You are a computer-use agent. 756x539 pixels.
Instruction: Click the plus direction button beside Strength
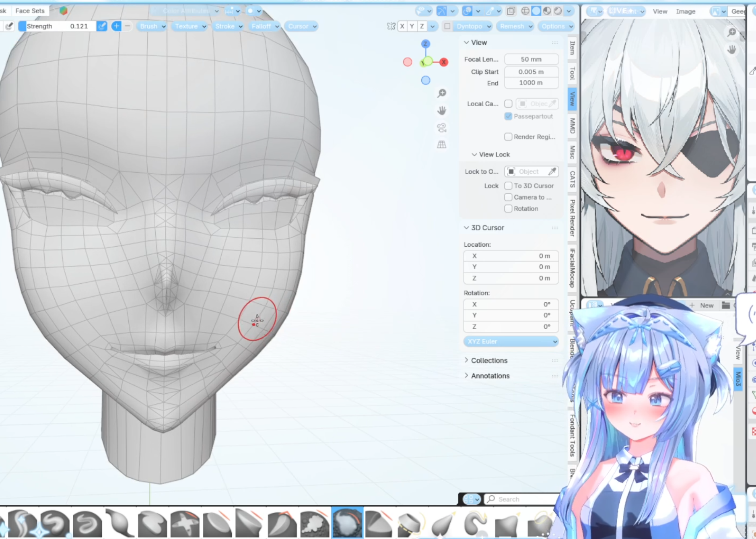(x=116, y=26)
